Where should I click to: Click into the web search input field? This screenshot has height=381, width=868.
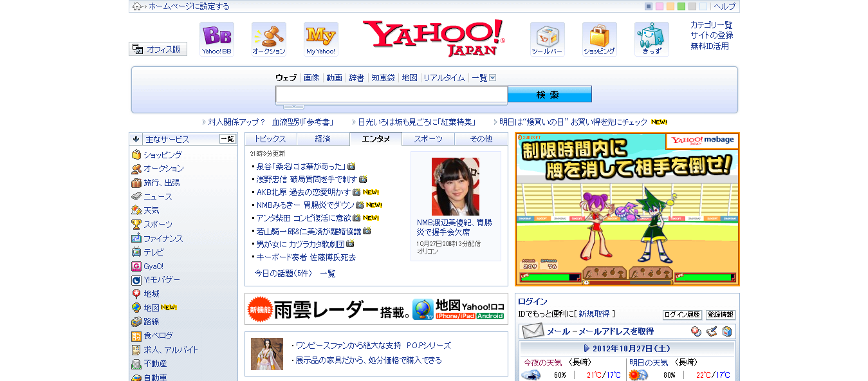[x=392, y=95]
